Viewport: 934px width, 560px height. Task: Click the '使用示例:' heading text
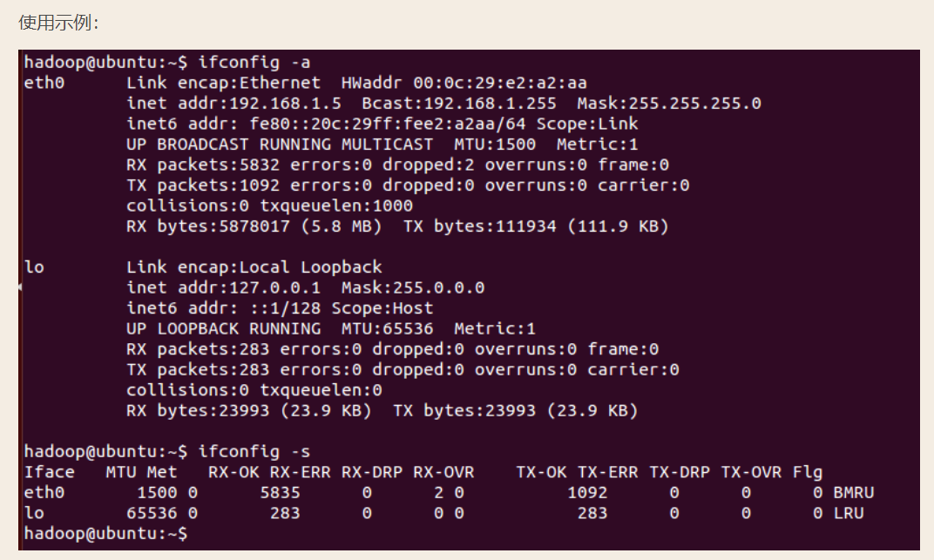pyautogui.click(x=59, y=23)
